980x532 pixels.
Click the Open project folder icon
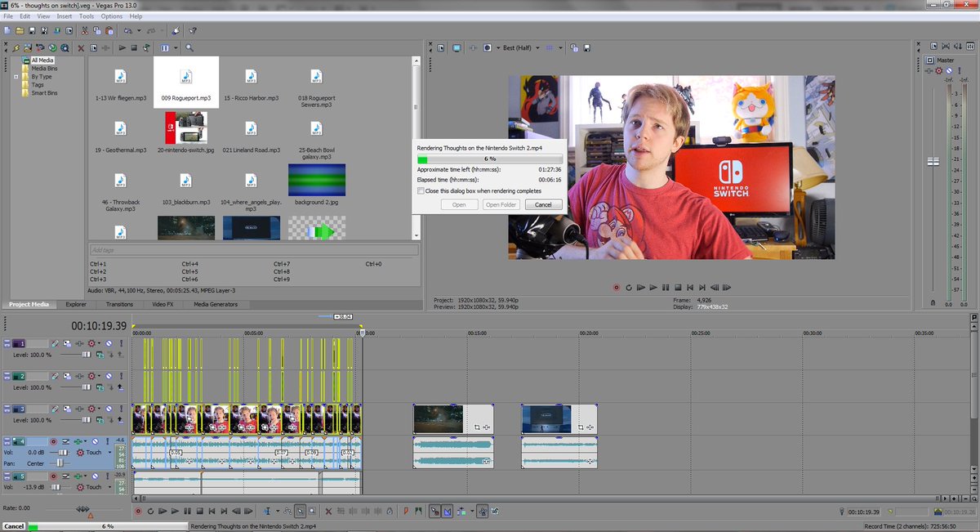click(20, 30)
